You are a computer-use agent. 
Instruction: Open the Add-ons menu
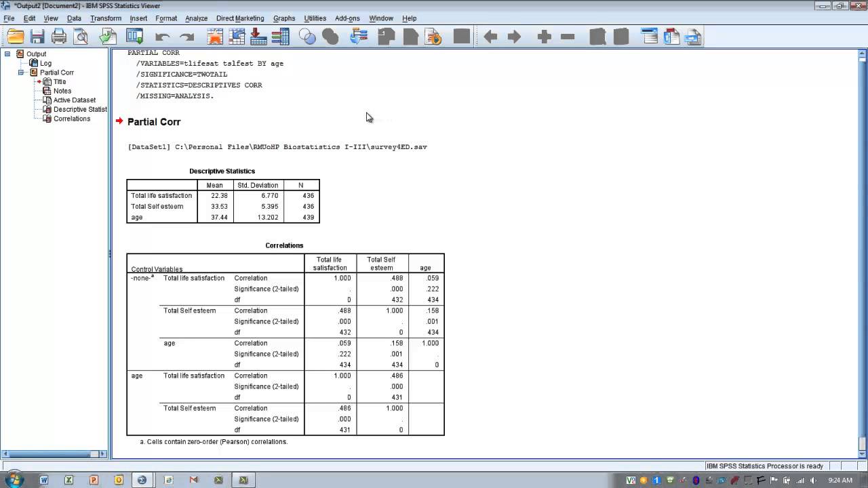tap(347, 18)
